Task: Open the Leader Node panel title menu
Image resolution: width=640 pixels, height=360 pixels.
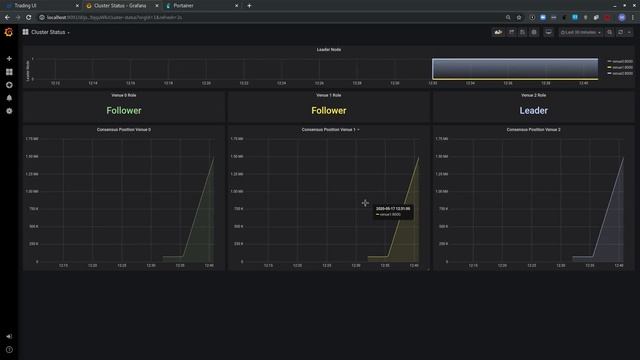Action: 329,49
